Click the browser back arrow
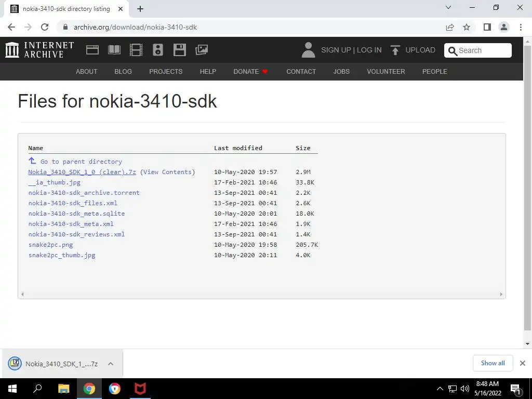Image resolution: width=532 pixels, height=399 pixels. [x=11, y=27]
